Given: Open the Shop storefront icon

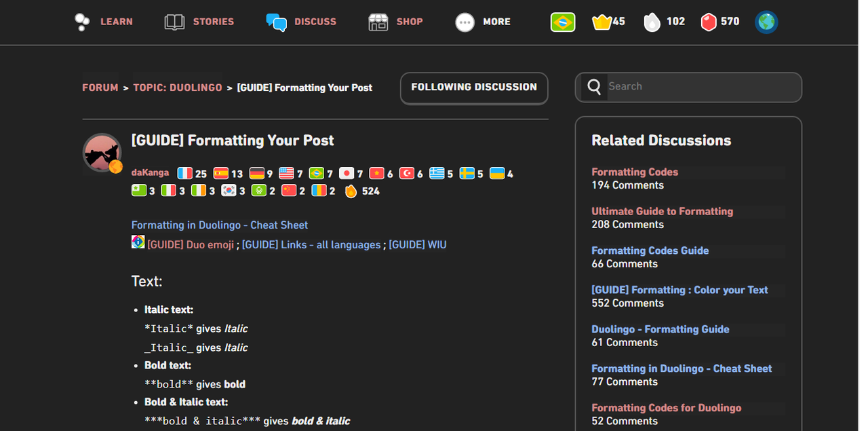Looking at the screenshot, I should (x=378, y=22).
